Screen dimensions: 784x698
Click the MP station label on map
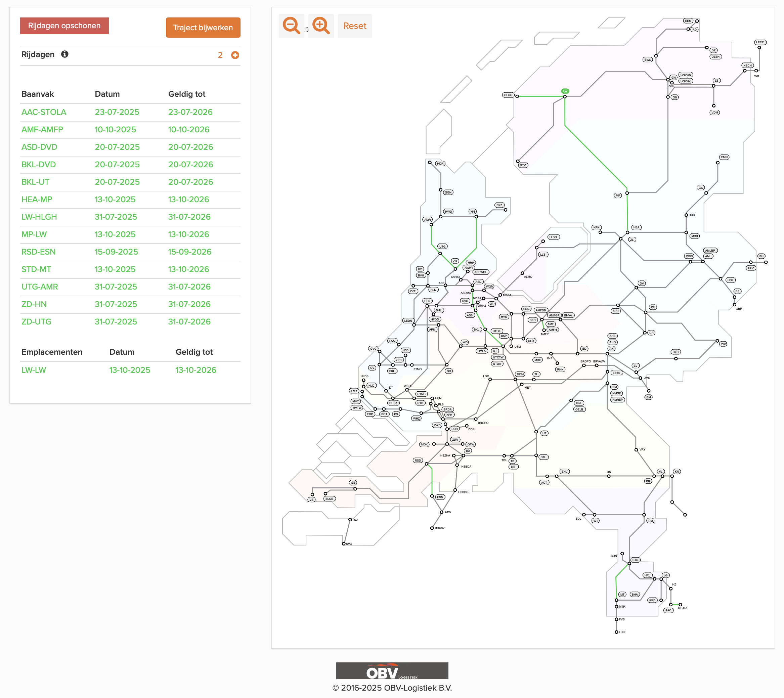point(617,195)
